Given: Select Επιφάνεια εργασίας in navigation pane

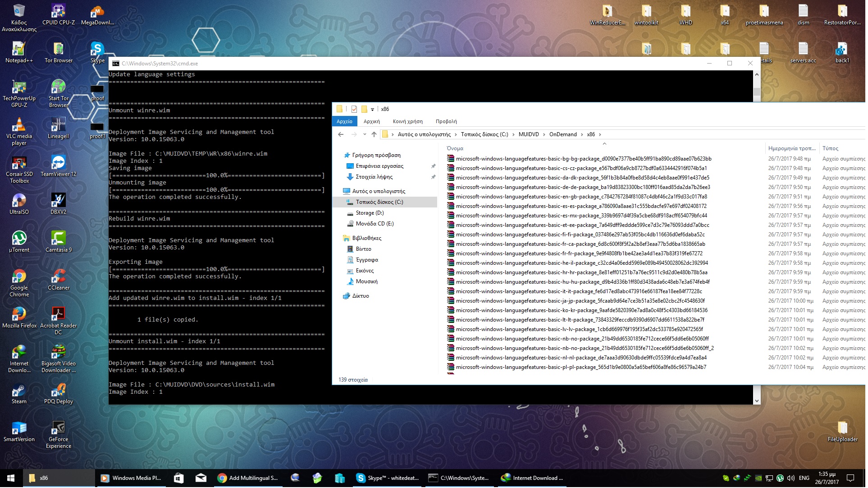Looking at the screenshot, I should click(x=381, y=166).
